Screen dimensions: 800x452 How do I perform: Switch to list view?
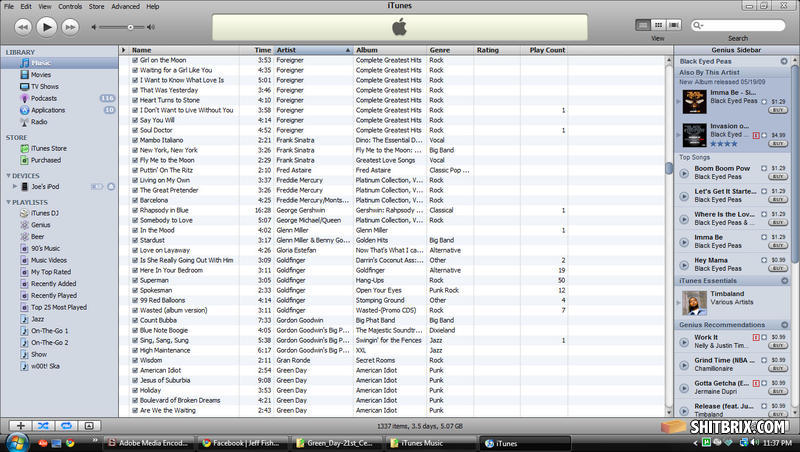click(x=643, y=25)
